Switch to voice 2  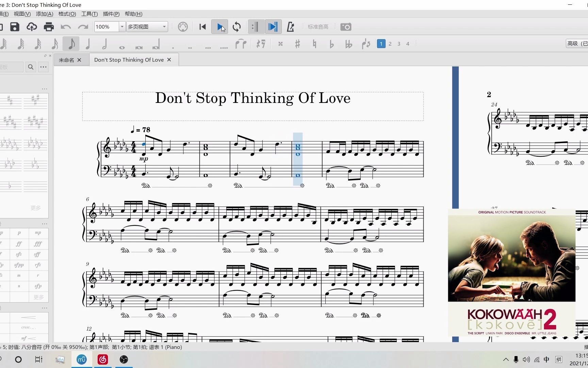(390, 44)
